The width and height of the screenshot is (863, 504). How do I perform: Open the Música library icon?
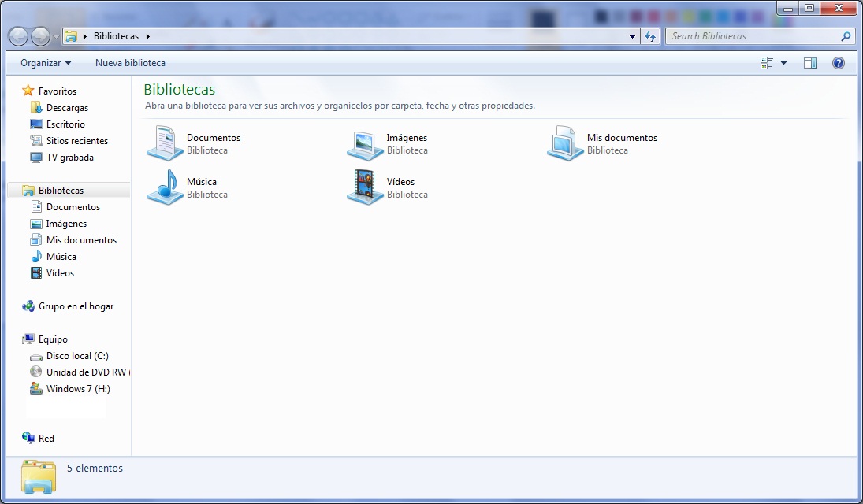166,187
